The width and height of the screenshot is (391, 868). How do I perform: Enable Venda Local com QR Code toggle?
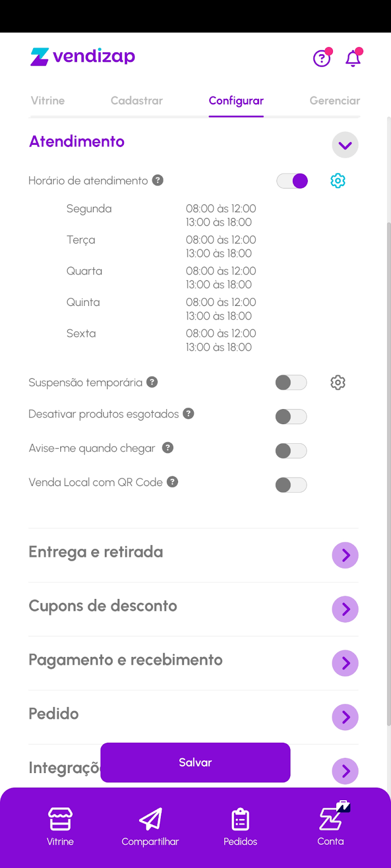pos(291,485)
